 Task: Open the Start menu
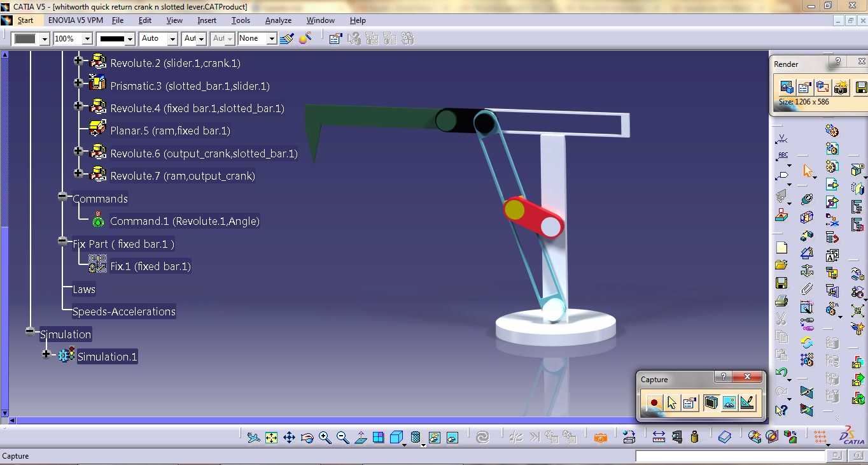coord(25,20)
